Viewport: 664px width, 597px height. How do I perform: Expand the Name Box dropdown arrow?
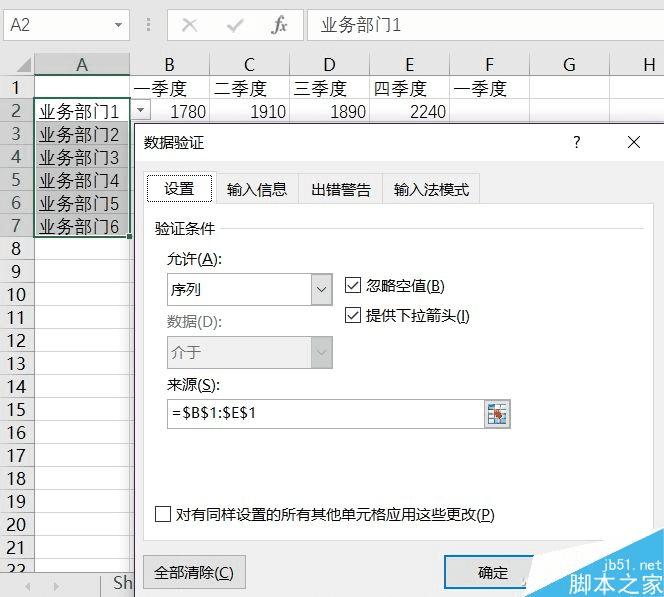119,25
